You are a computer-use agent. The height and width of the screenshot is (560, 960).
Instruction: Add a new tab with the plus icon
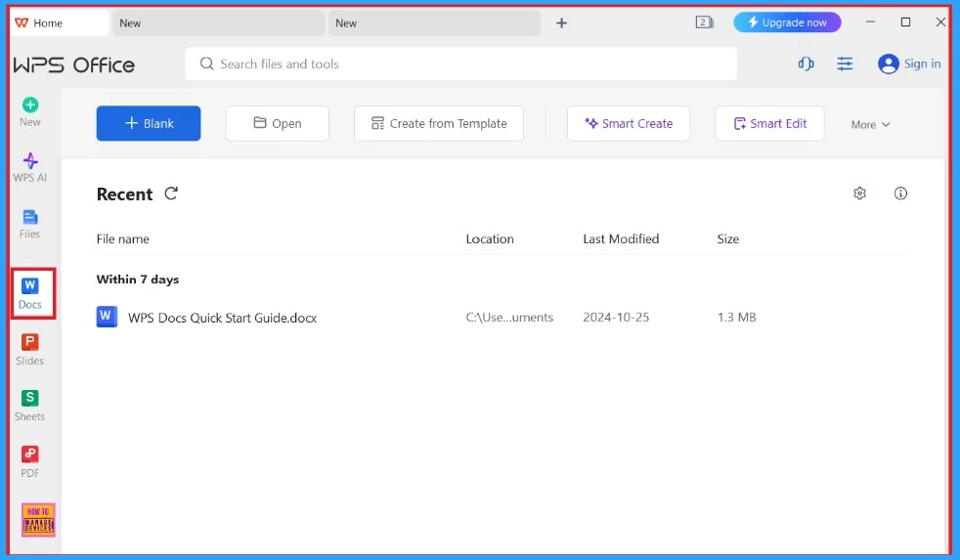(561, 23)
